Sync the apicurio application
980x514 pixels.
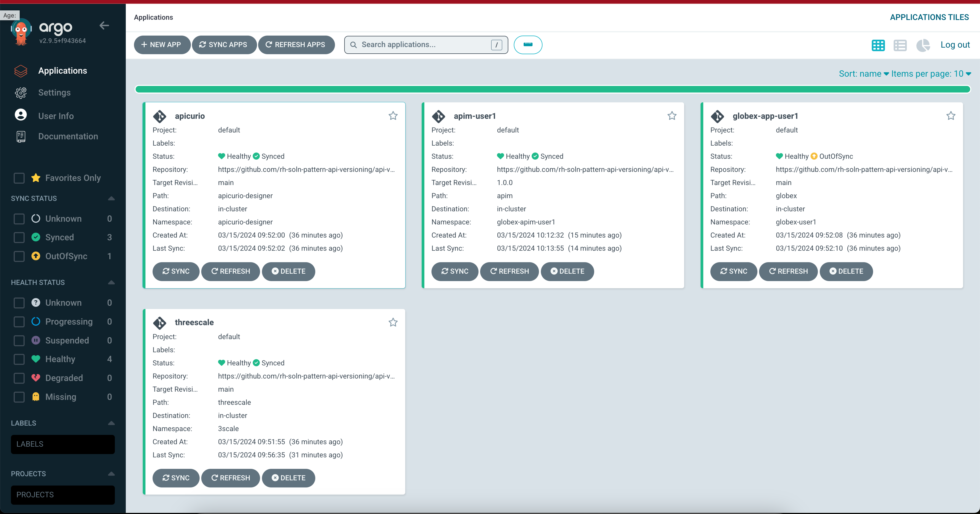(176, 272)
